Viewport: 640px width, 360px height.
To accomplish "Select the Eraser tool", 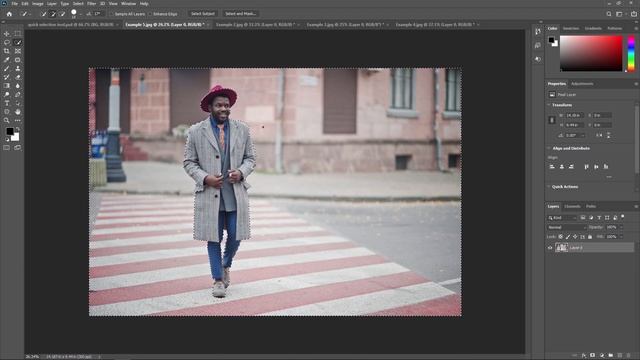I will [18, 77].
